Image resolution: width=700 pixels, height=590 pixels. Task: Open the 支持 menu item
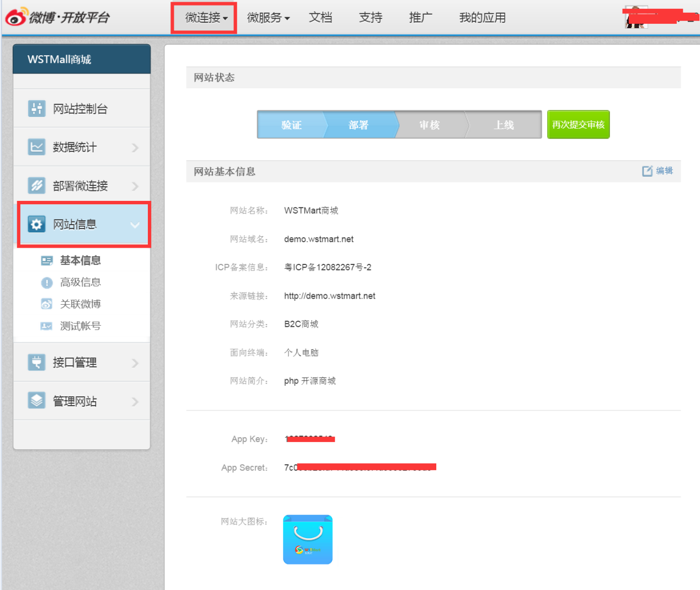tap(371, 18)
